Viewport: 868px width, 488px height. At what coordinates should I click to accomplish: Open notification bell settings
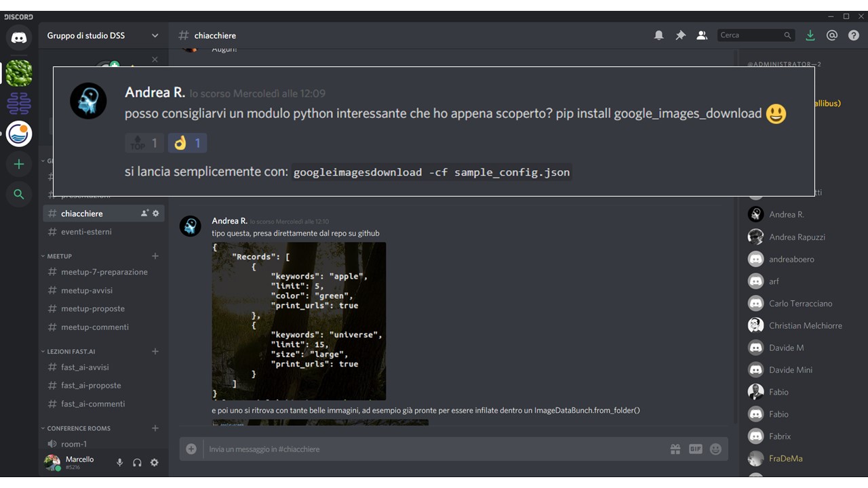point(658,35)
